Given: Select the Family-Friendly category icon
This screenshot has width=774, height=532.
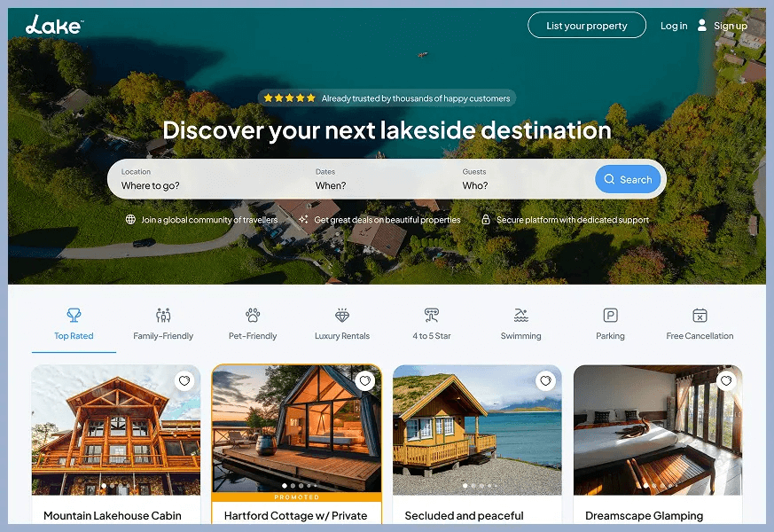Looking at the screenshot, I should (163, 315).
